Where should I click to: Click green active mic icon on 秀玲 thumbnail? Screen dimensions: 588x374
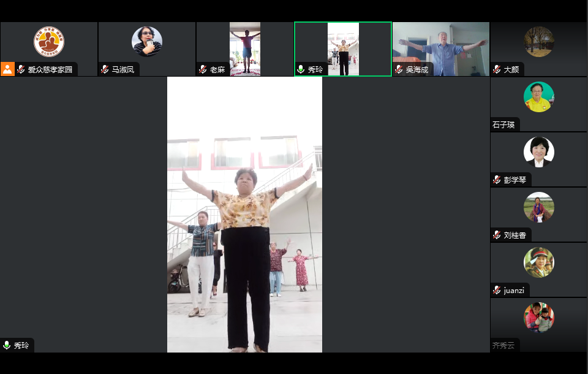coord(301,70)
